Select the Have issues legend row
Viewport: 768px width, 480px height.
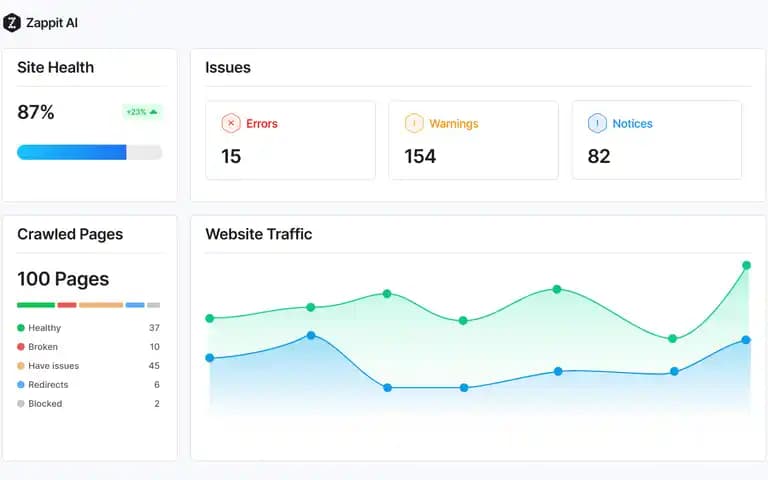89,366
